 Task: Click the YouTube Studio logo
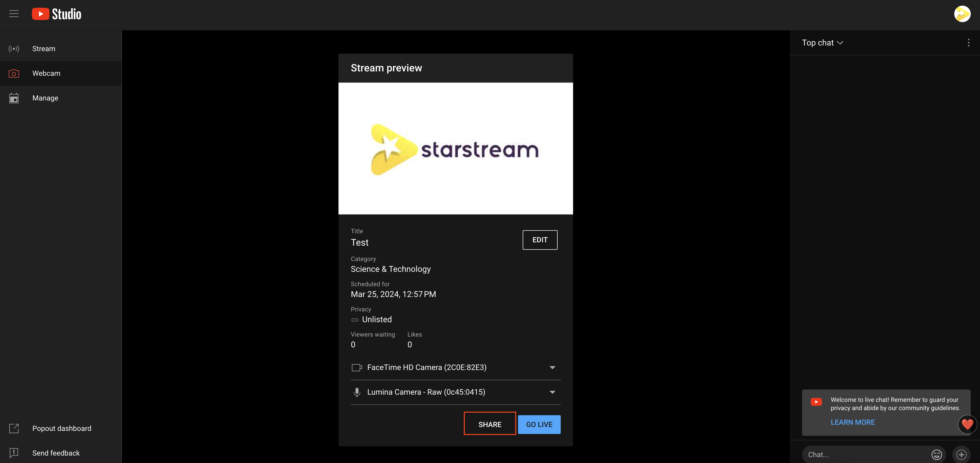56,14
